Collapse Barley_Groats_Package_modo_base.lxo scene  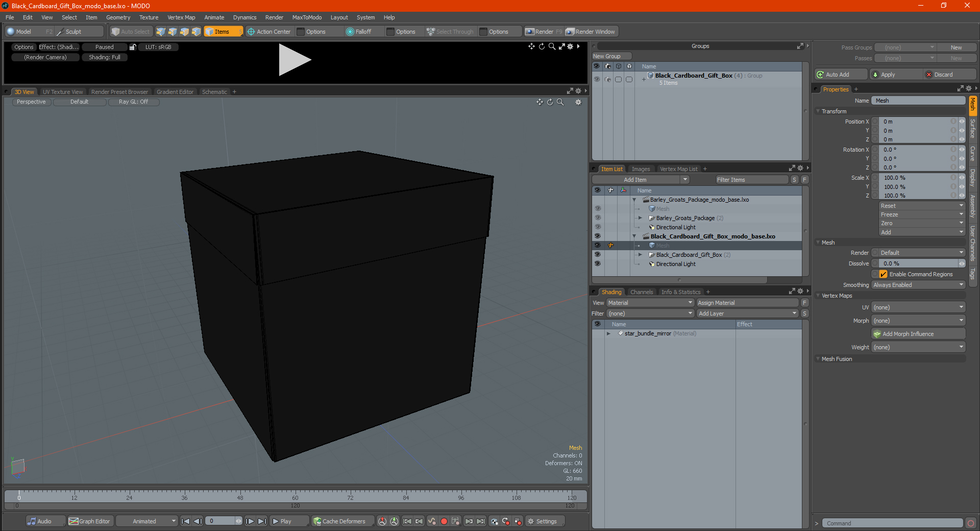634,200
